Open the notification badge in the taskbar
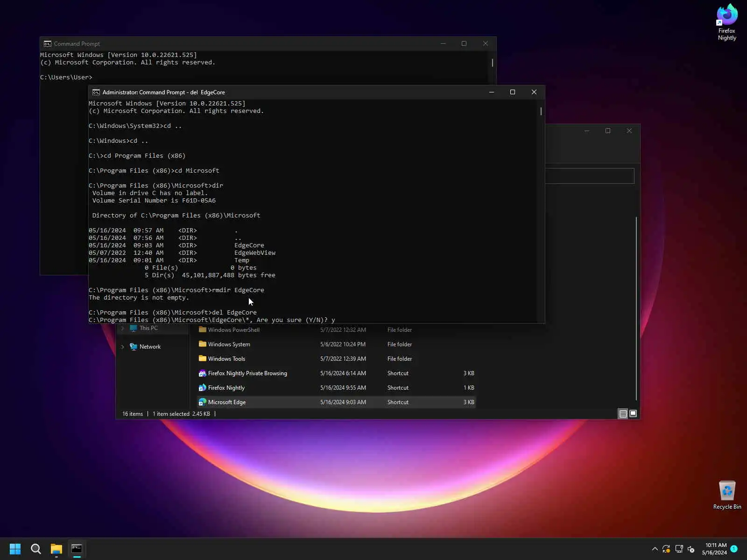Image resolution: width=747 pixels, height=560 pixels. tap(734, 549)
